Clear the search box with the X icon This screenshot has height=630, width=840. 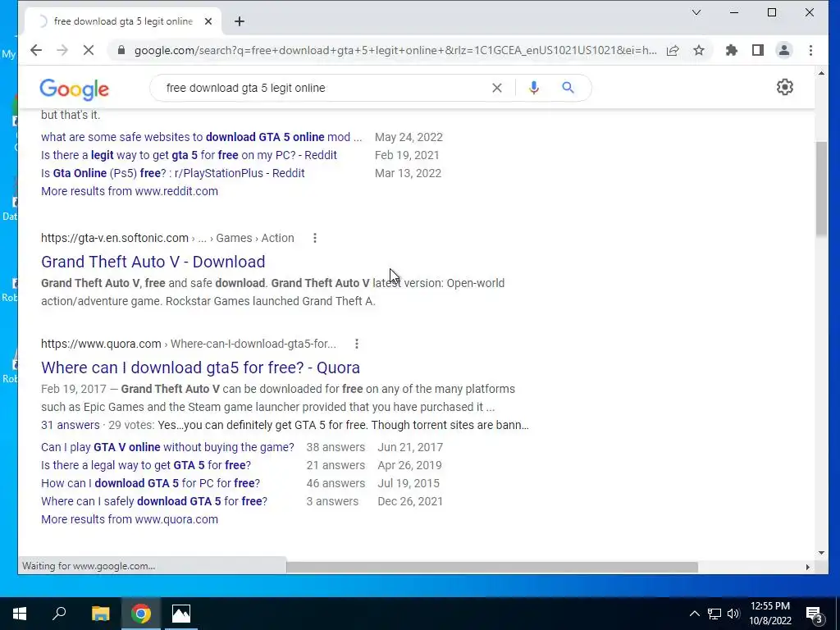pyautogui.click(x=497, y=88)
